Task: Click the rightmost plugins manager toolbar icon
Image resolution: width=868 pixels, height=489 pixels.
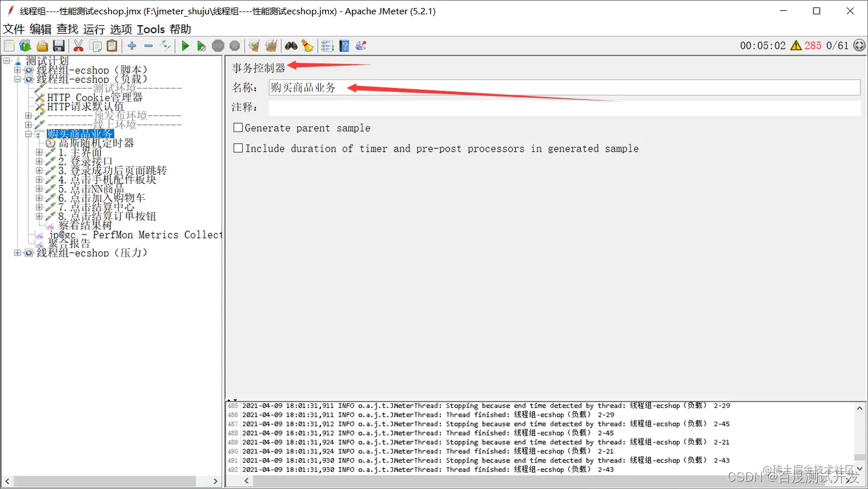Action: (x=361, y=46)
